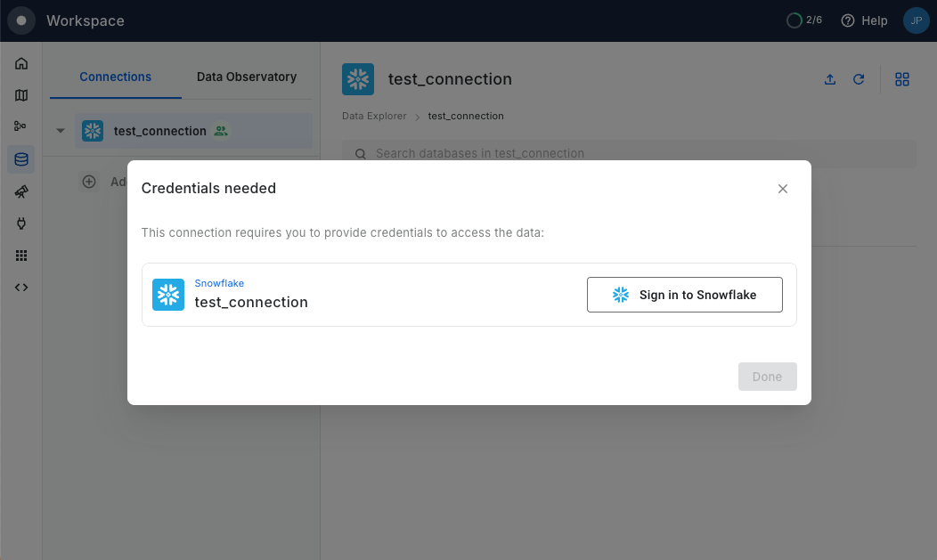The width and height of the screenshot is (937, 560).
Task: Select the Data Explorer database icon
Action: (21, 159)
